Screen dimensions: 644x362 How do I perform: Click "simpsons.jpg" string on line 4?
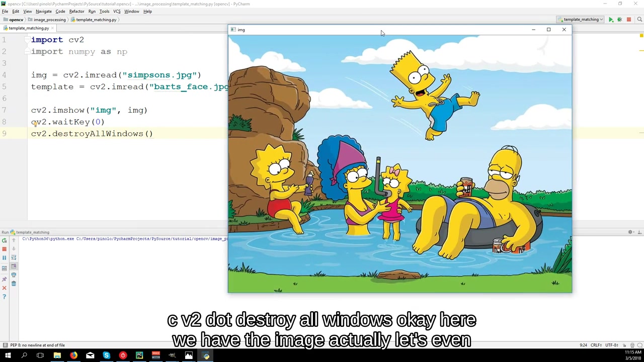coord(159,75)
